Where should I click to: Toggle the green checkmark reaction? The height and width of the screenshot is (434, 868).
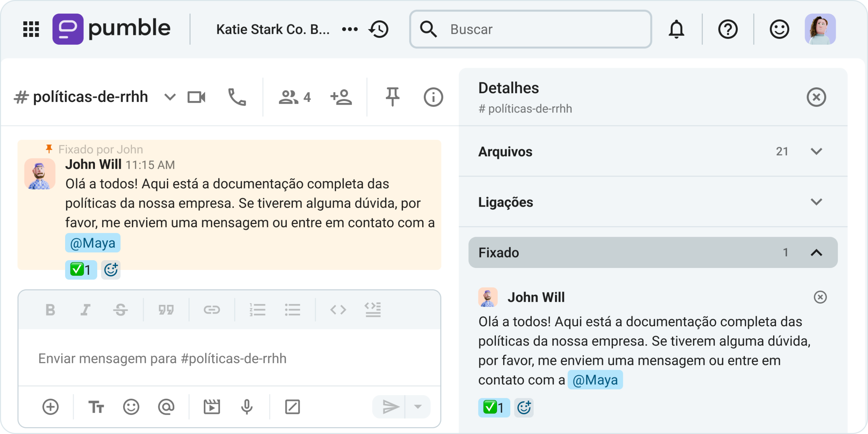(x=81, y=270)
